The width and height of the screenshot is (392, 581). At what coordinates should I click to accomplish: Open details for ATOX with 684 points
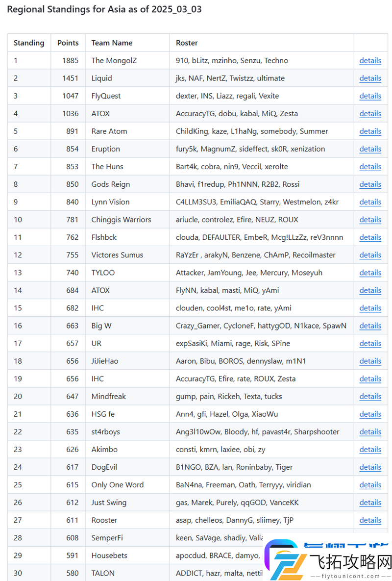[x=370, y=290]
